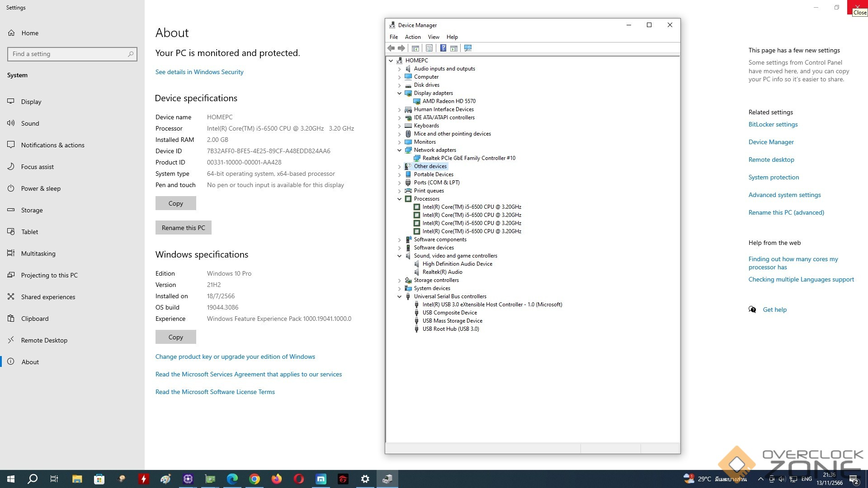Image resolution: width=868 pixels, height=488 pixels.
Task: Open the Action menu
Action: pyautogui.click(x=412, y=37)
